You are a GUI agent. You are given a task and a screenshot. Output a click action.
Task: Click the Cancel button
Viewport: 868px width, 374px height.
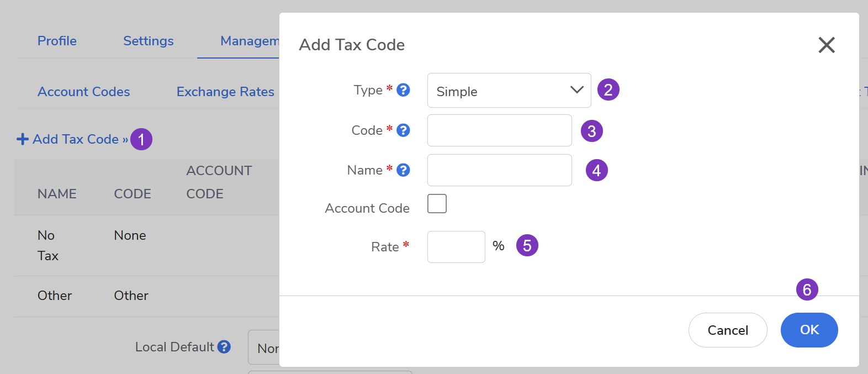[x=727, y=330]
